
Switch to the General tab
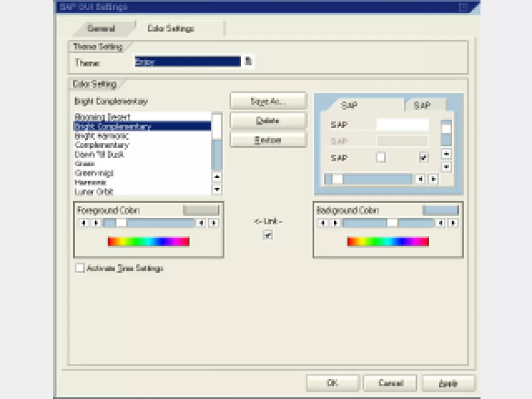pos(102,29)
